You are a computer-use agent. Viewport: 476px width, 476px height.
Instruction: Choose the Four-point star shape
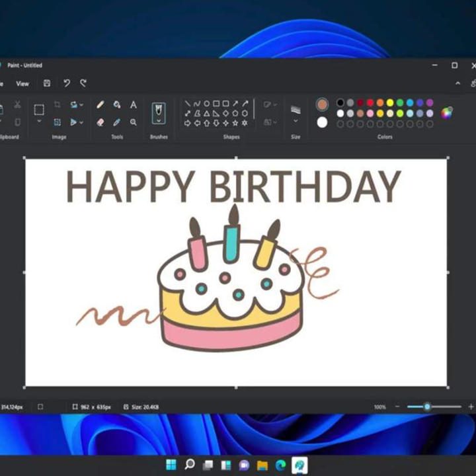point(225,123)
